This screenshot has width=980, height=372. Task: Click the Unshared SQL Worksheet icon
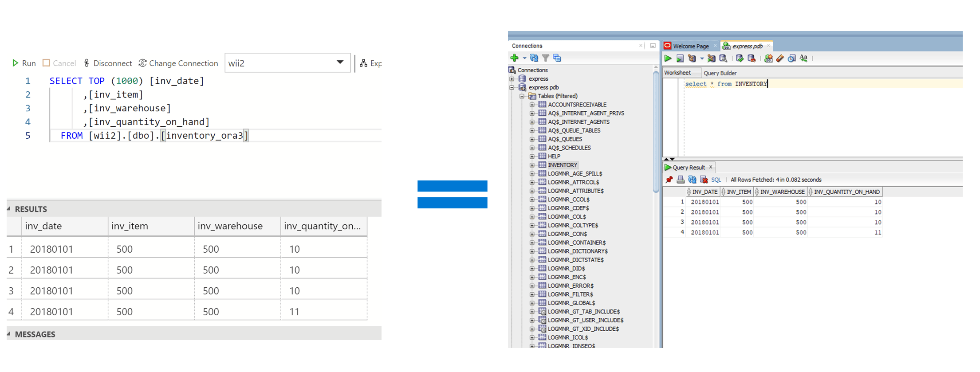pyautogui.click(x=769, y=58)
